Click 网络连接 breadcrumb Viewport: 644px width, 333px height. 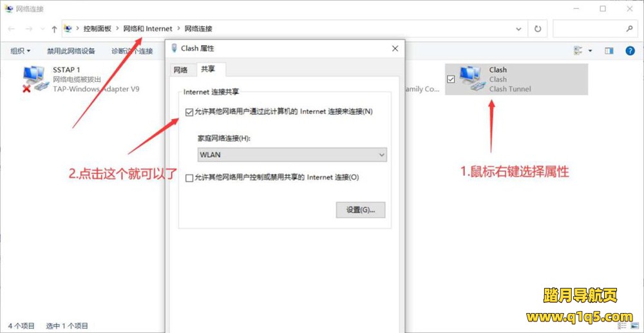[x=198, y=29]
